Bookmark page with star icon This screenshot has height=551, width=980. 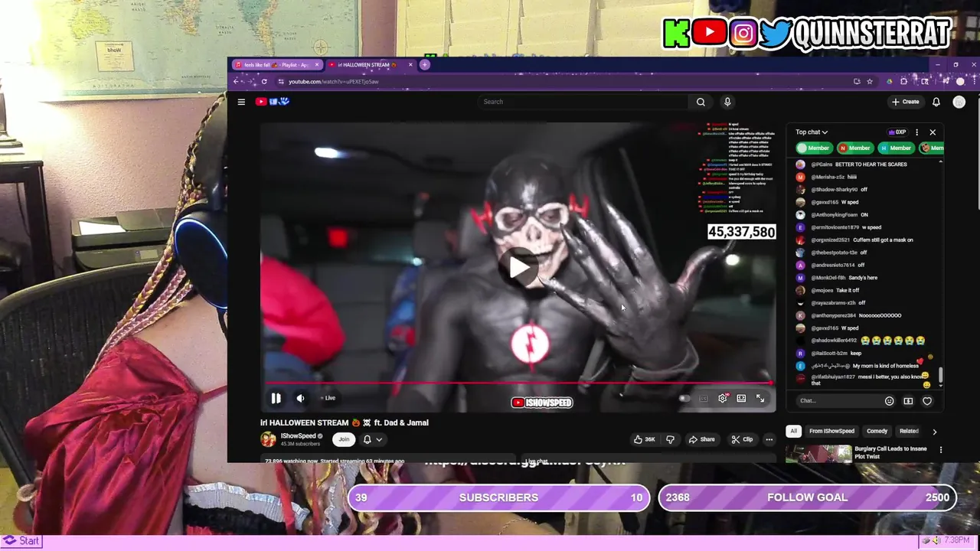870,81
